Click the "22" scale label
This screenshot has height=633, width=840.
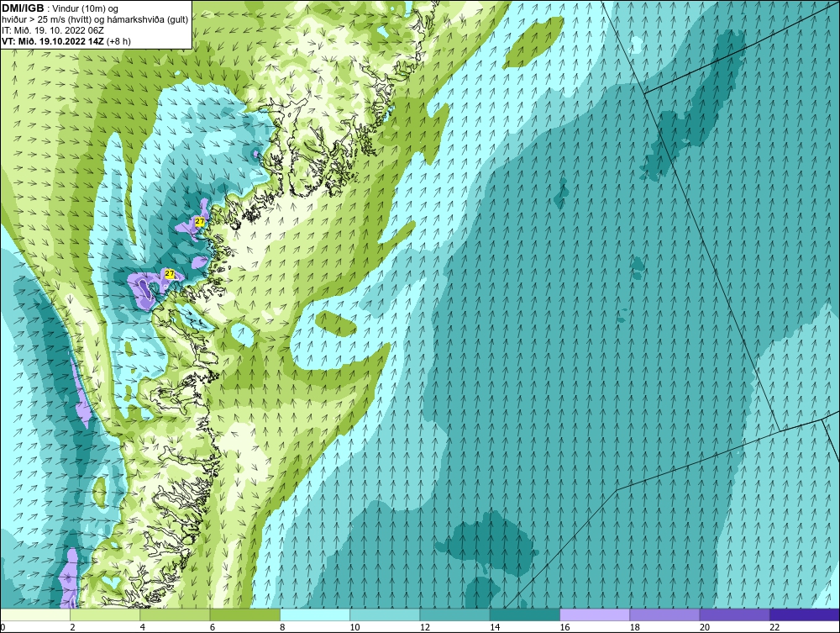click(x=774, y=627)
